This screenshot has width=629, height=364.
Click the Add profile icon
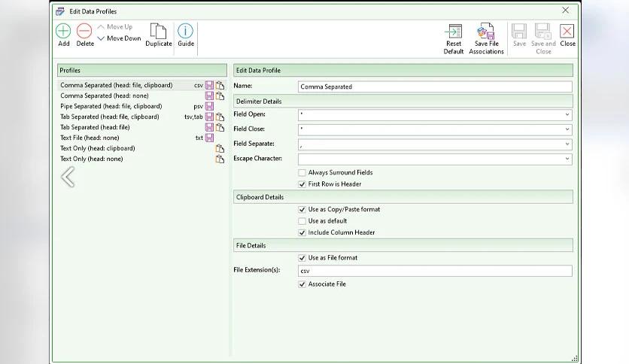(x=63, y=32)
